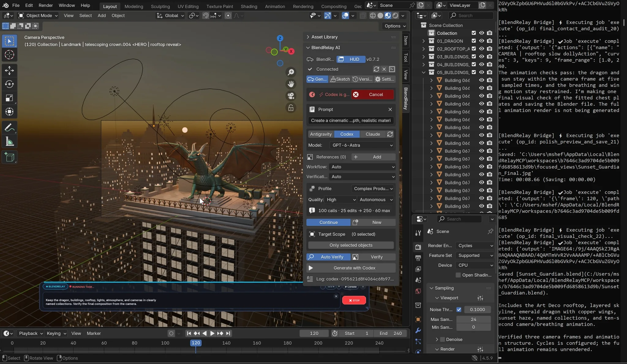Click the console icon beside Connected
The image size is (627, 364).
point(392,69)
